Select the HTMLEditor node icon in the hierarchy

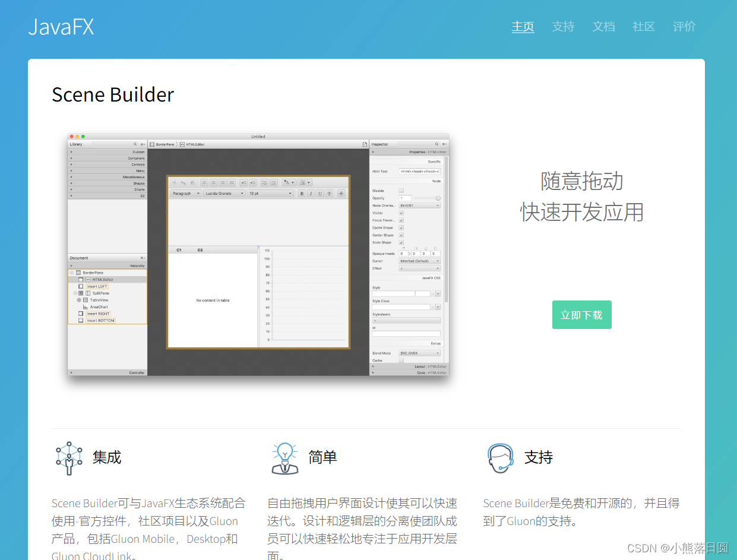point(88,279)
